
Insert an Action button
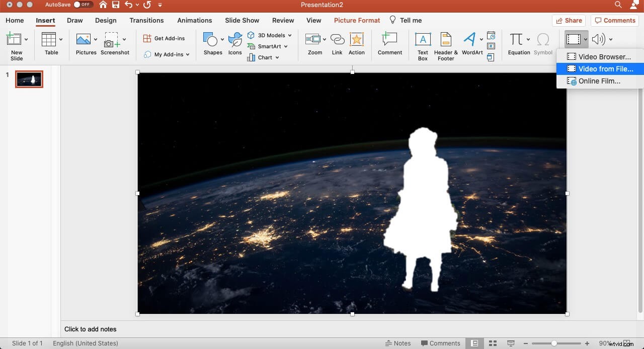click(357, 44)
